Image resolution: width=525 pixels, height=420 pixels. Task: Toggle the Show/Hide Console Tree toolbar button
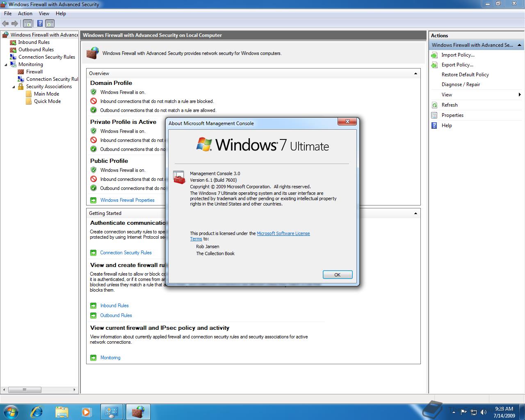pyautogui.click(x=27, y=24)
